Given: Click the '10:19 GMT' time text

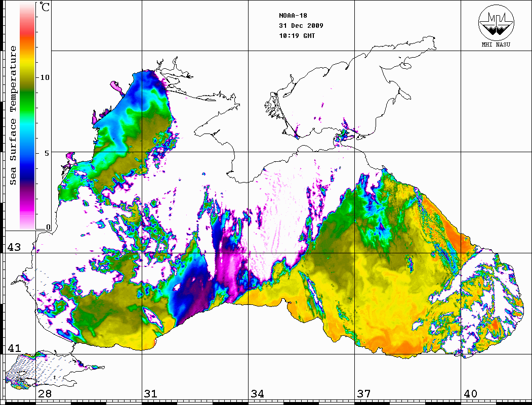Looking at the screenshot, I should click(x=297, y=36).
